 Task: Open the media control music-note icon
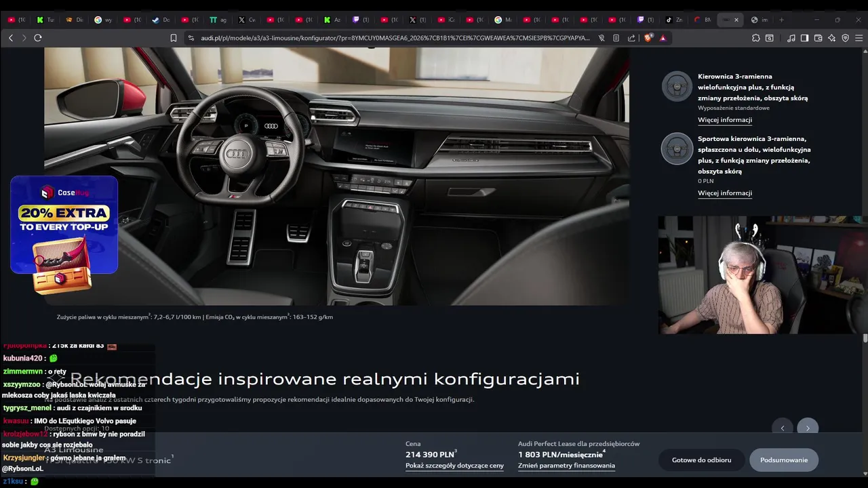click(791, 38)
